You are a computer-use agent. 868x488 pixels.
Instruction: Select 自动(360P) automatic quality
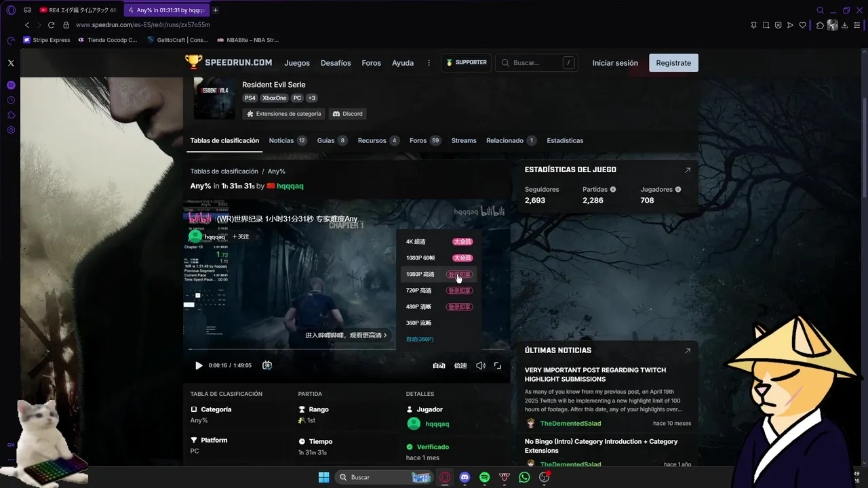pyautogui.click(x=439, y=339)
